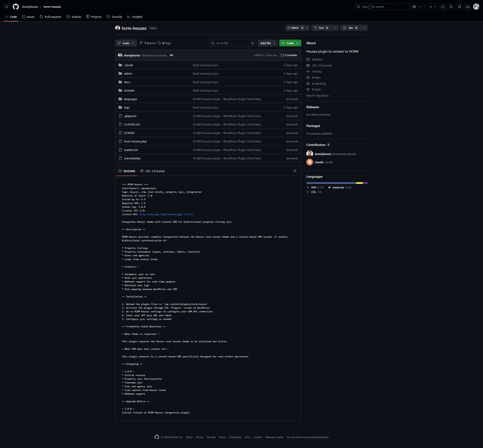The width and height of the screenshot is (483, 448).
Task: Open the logs folder
Action: pyautogui.click(x=127, y=108)
